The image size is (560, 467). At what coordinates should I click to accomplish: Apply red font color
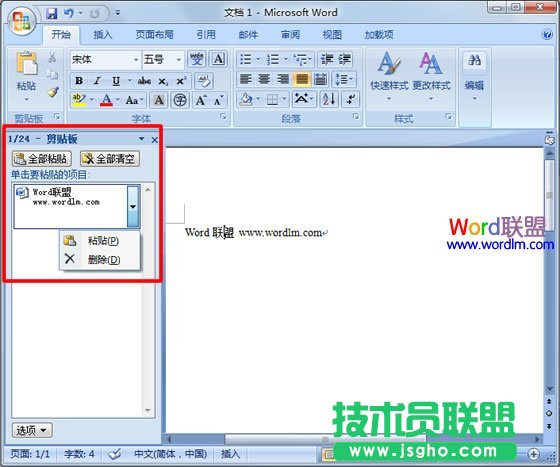[x=106, y=100]
